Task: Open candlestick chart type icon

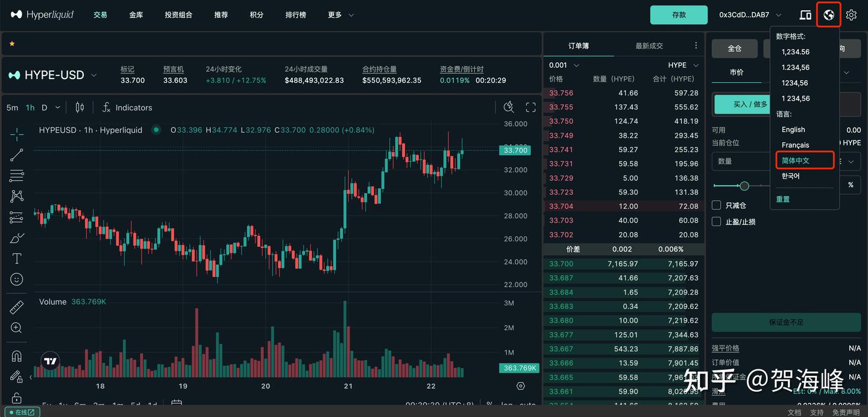Action: pos(80,107)
